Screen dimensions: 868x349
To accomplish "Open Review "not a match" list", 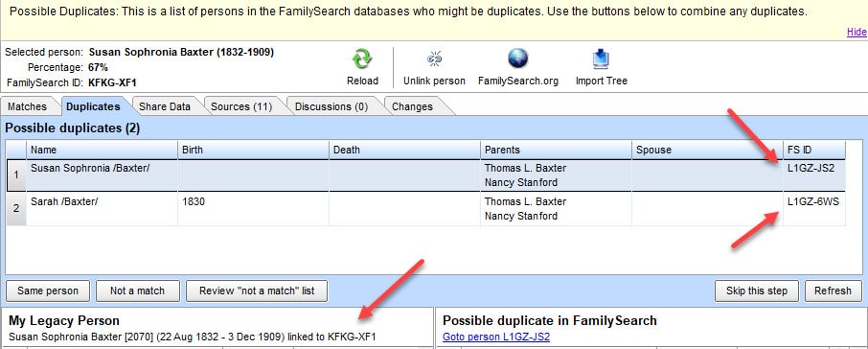I will tap(257, 291).
